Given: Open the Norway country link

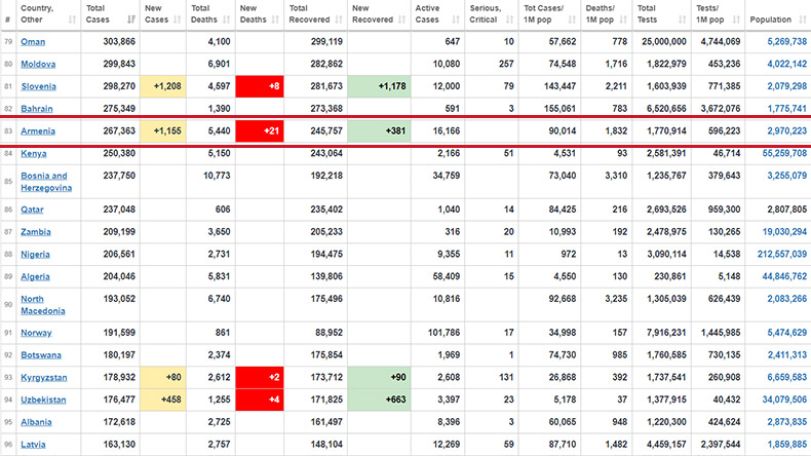Looking at the screenshot, I should [36, 332].
